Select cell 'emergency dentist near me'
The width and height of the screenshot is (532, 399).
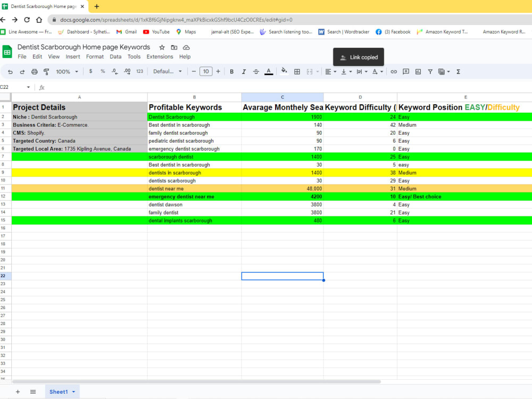point(194,197)
